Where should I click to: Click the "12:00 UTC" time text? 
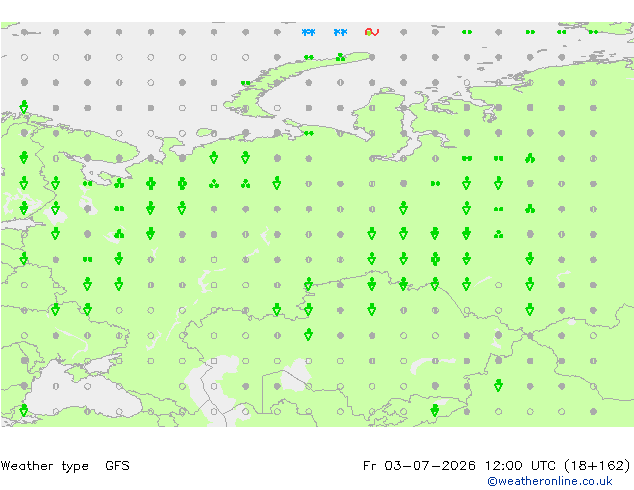(x=521, y=466)
